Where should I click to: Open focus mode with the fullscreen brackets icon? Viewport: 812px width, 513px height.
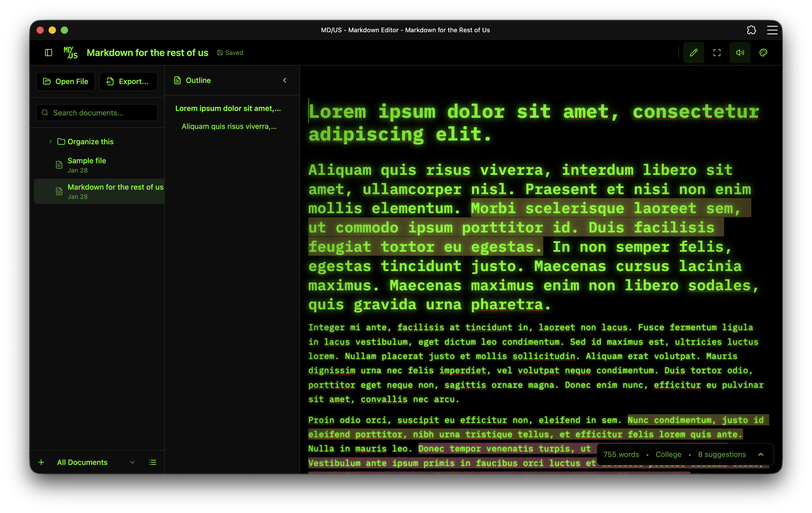point(717,52)
